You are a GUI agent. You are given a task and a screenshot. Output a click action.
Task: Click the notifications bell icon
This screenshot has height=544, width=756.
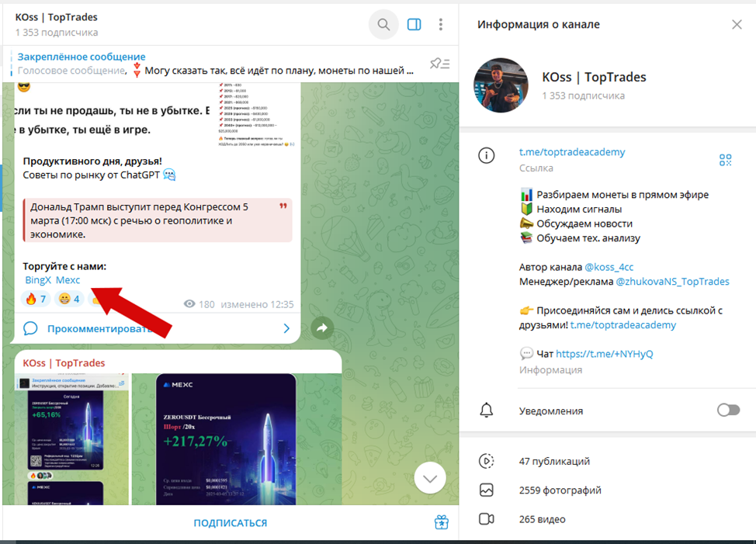coord(487,410)
